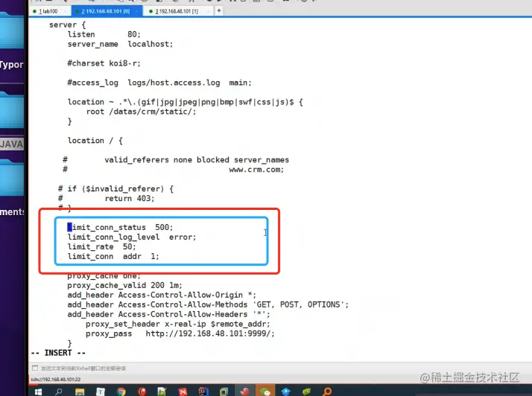This screenshot has height=396, width=532.
Task: Click the Access-Control-Allow-Headers line
Action: click(168, 315)
